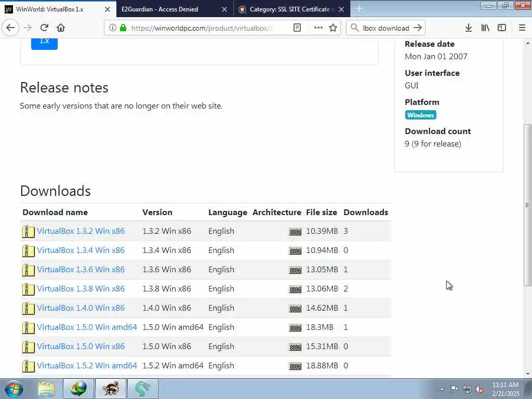Show hidden system tray icons
532x399 pixels.
pyautogui.click(x=442, y=390)
